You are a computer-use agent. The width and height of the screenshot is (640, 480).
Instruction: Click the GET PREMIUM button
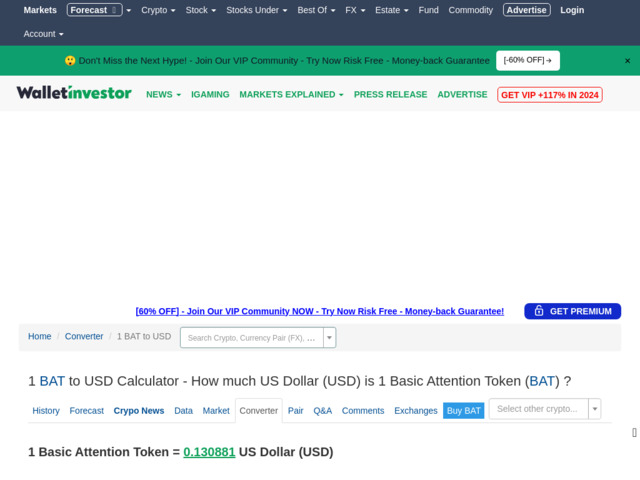coord(572,311)
